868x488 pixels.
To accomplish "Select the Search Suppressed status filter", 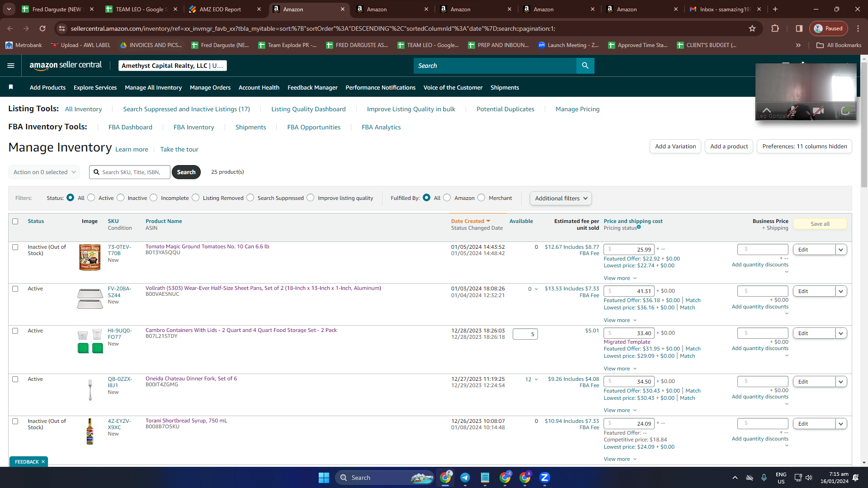I will coord(250,198).
